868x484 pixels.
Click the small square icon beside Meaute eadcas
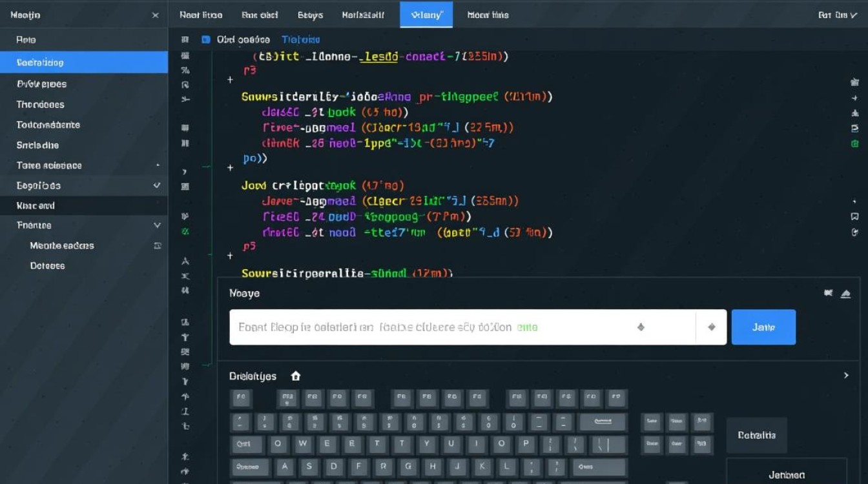pyautogui.click(x=158, y=246)
